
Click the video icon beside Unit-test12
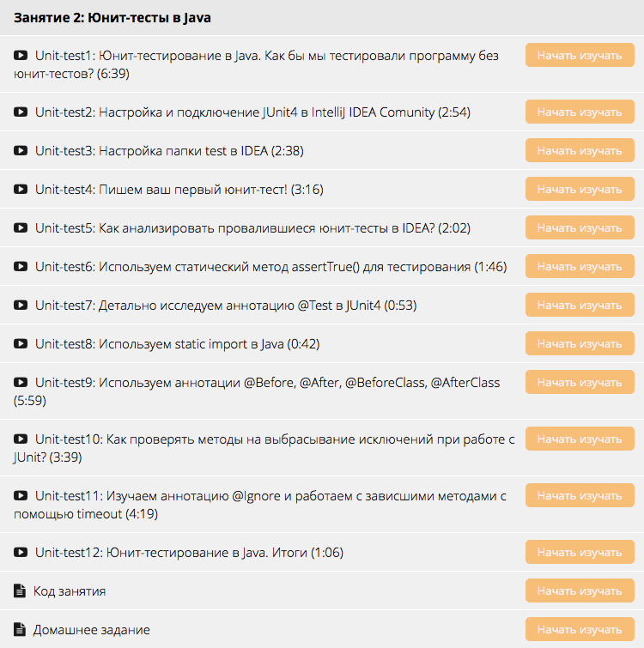(x=21, y=553)
